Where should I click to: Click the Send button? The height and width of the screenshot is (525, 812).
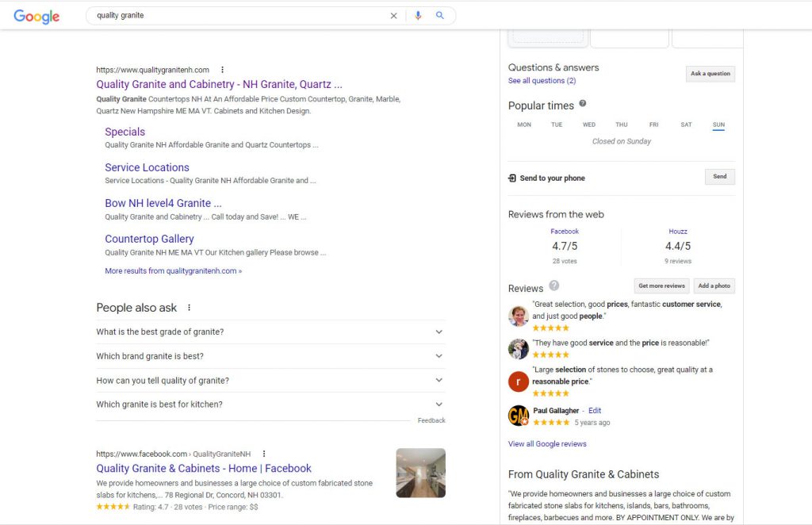[719, 177]
